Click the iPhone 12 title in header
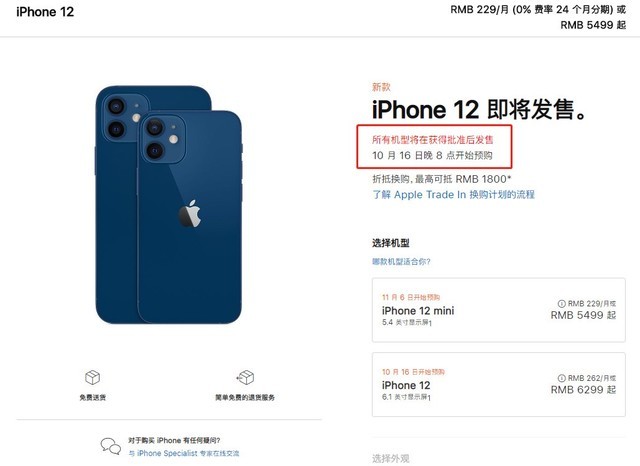This screenshot has width=640, height=466. click(45, 12)
